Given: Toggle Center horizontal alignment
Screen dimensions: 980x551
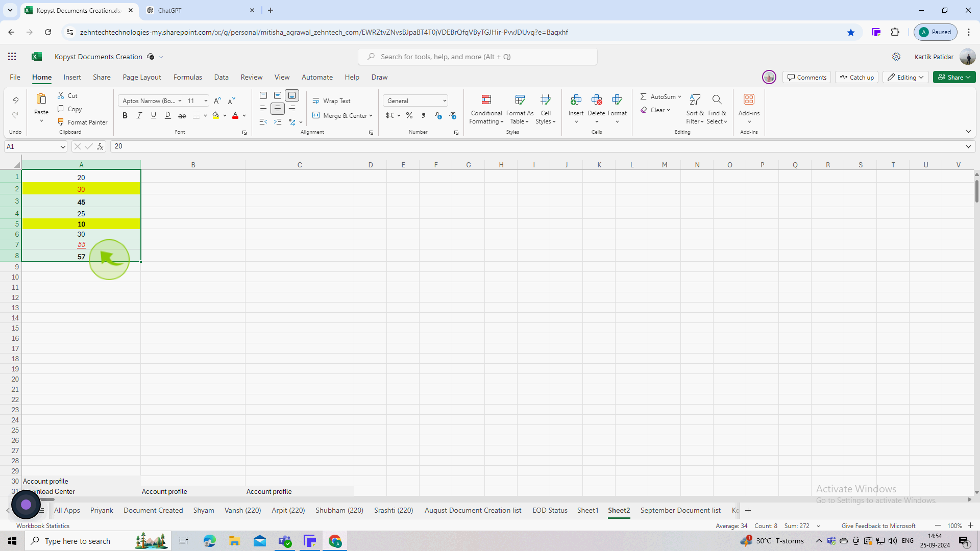Looking at the screenshot, I should 278,109.
